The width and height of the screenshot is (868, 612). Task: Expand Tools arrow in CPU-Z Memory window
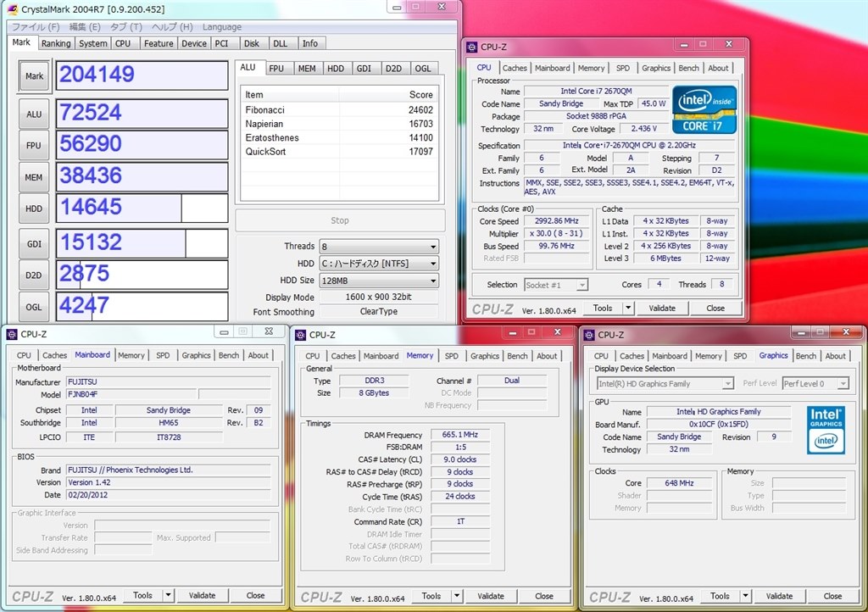coord(457,596)
